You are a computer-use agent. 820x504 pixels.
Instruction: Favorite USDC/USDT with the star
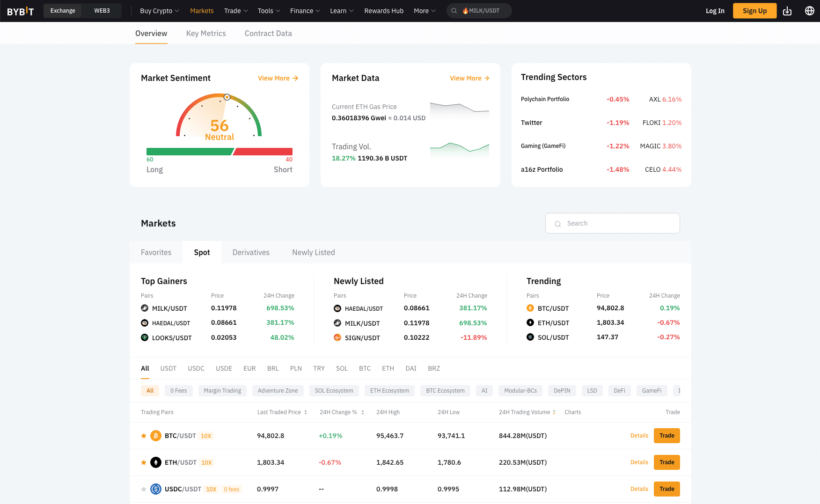tap(144, 489)
